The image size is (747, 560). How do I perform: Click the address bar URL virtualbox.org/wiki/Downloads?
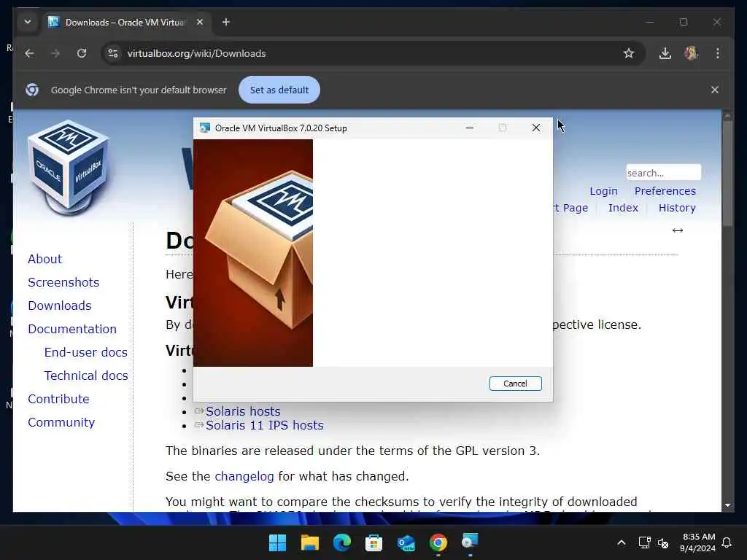tap(196, 53)
